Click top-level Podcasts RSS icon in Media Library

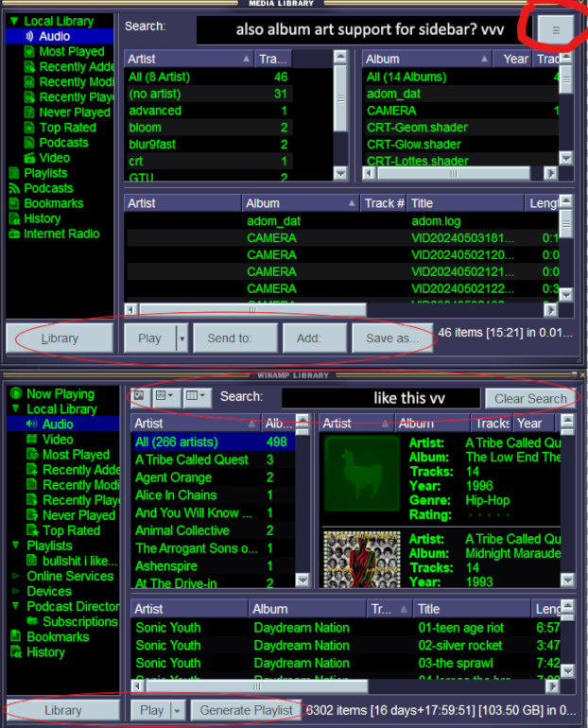click(14, 188)
